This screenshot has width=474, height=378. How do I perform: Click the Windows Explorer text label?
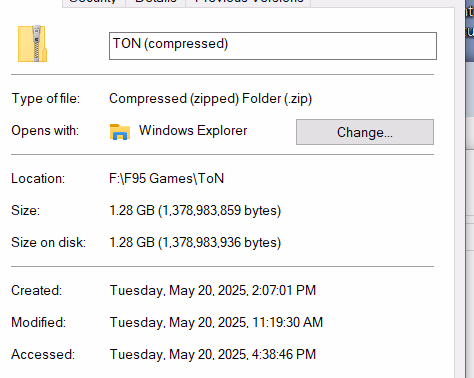click(x=193, y=130)
